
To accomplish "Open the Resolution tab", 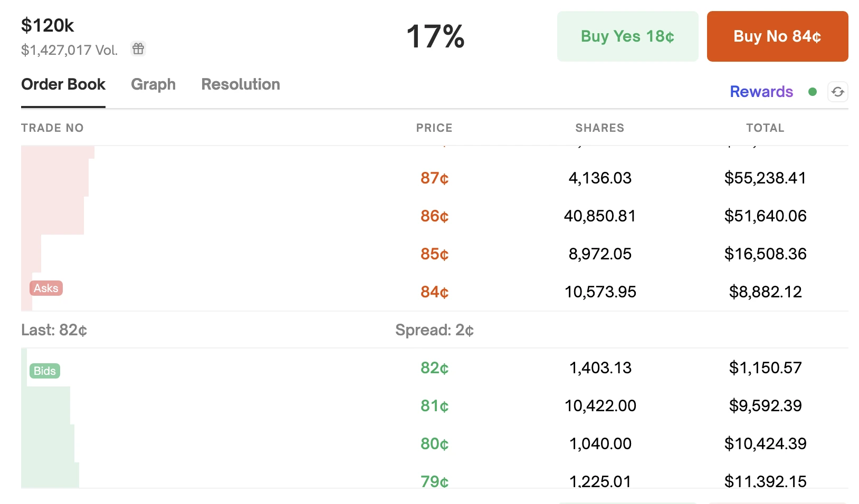I will click(x=241, y=84).
